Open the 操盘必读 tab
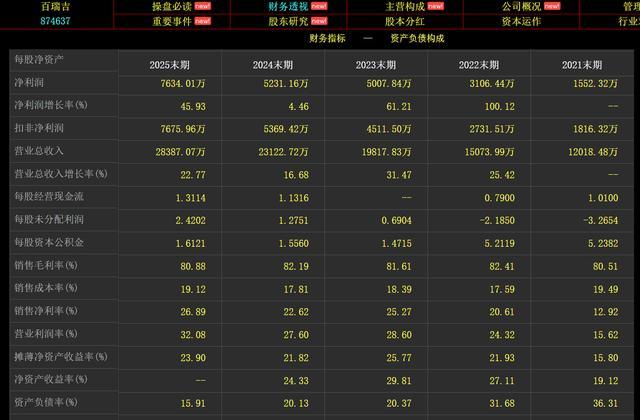 [x=171, y=6]
